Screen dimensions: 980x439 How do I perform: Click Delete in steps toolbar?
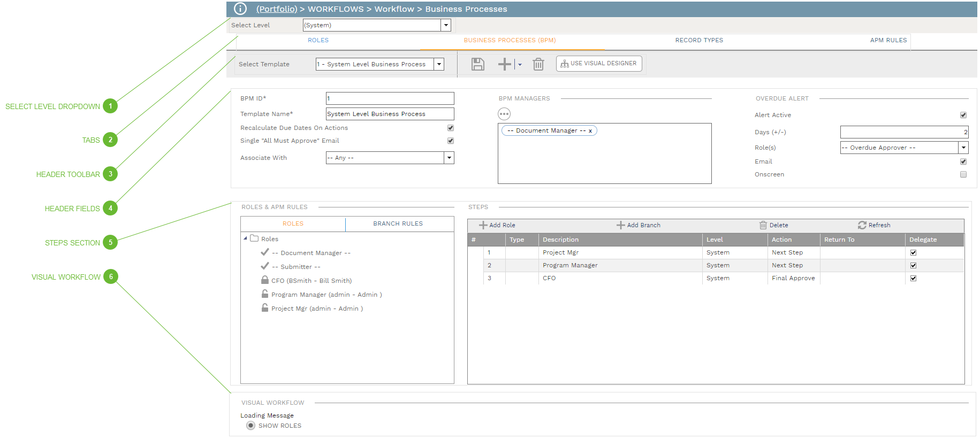pos(774,225)
